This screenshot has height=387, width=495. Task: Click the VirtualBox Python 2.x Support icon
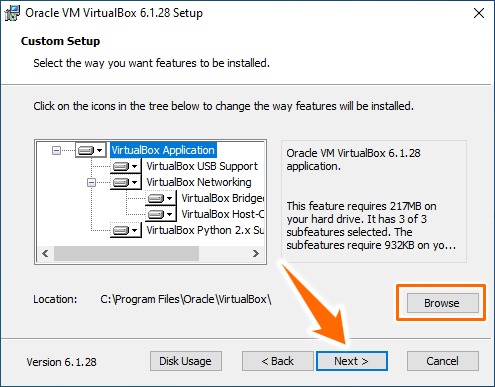[126, 230]
